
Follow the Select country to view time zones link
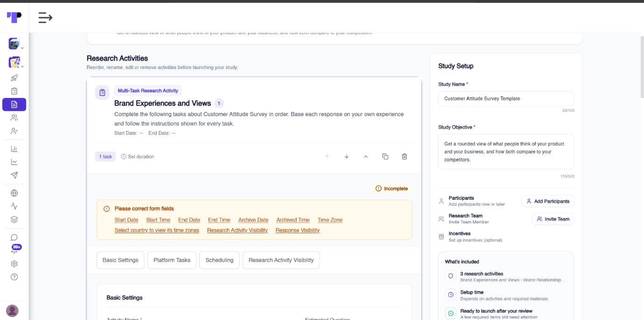(157, 230)
